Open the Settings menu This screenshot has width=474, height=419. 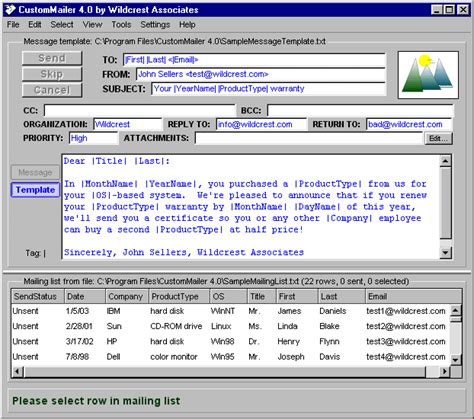[x=155, y=25]
